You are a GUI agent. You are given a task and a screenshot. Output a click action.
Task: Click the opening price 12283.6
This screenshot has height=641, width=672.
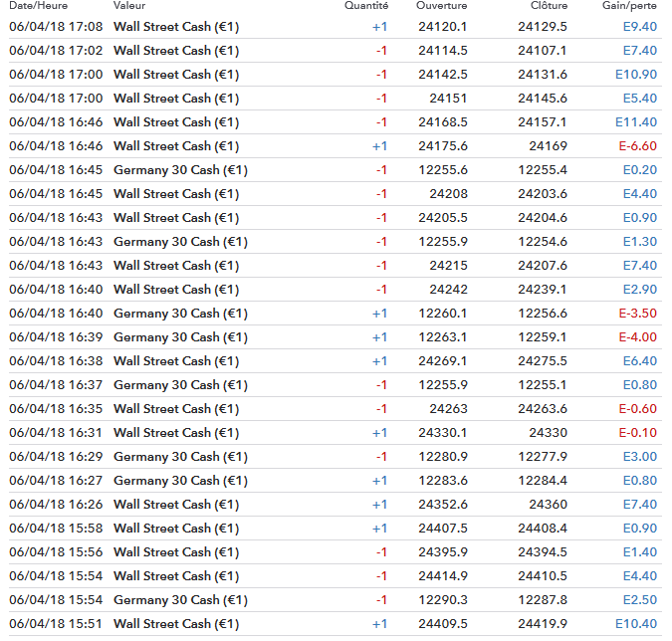click(443, 481)
